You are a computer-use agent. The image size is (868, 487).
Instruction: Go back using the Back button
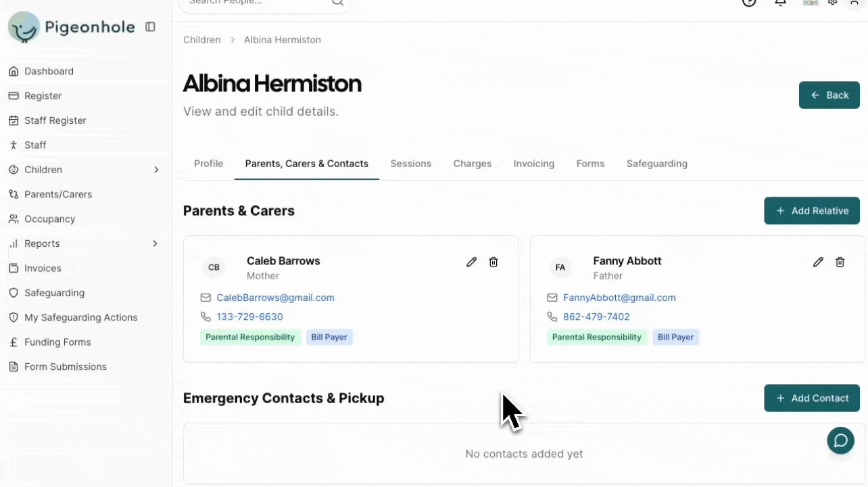tap(829, 95)
